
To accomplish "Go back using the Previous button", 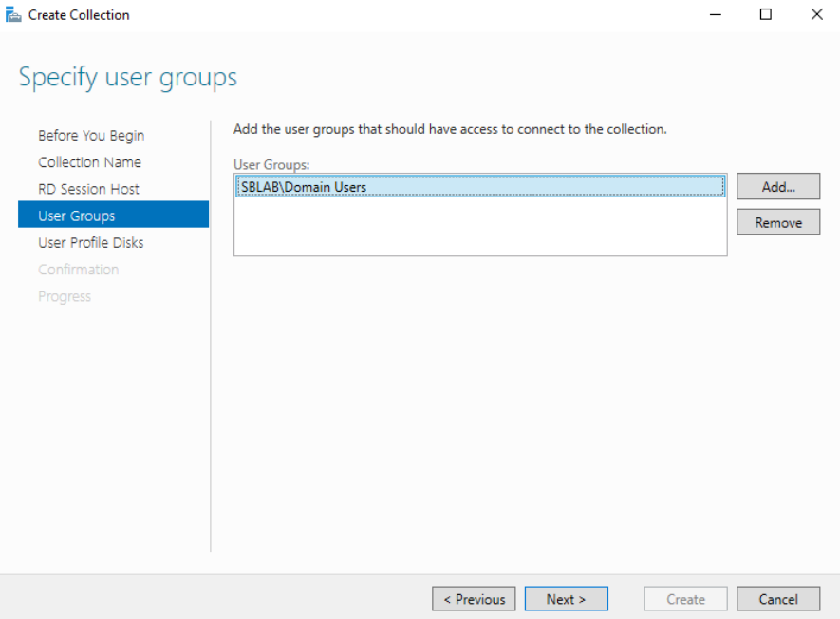I will 474,598.
